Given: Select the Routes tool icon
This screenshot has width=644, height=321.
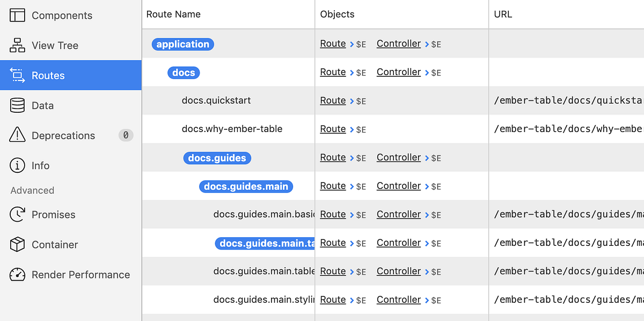Looking at the screenshot, I should point(17,75).
